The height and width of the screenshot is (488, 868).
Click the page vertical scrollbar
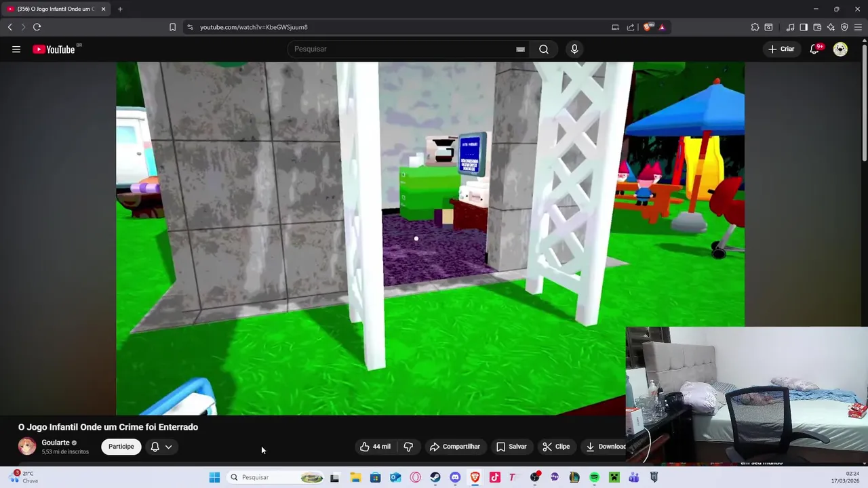(x=864, y=102)
